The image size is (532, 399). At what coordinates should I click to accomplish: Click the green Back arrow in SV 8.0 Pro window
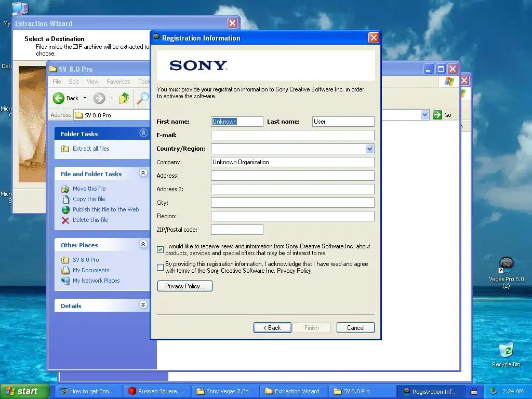58,98
